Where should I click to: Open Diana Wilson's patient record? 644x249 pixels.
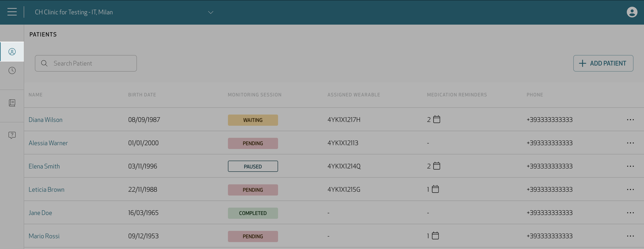(x=45, y=120)
